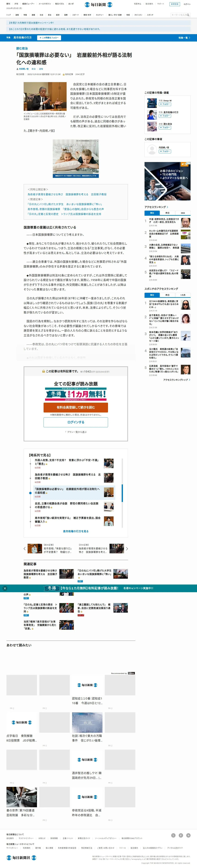Click the TE advertisement banner
197x868 pixels.
[167, 181]
